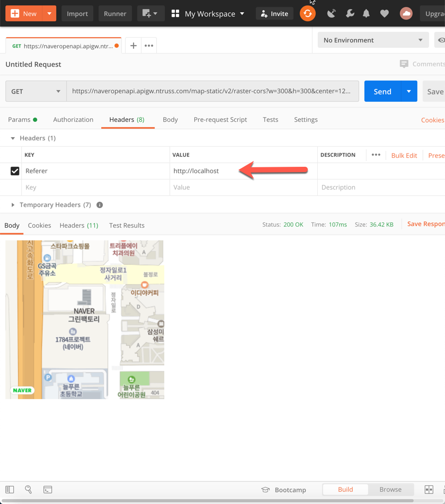Viewport: 445px width, 504px height.
Task: Open the tab options ellipsis menu
Action: click(x=149, y=46)
